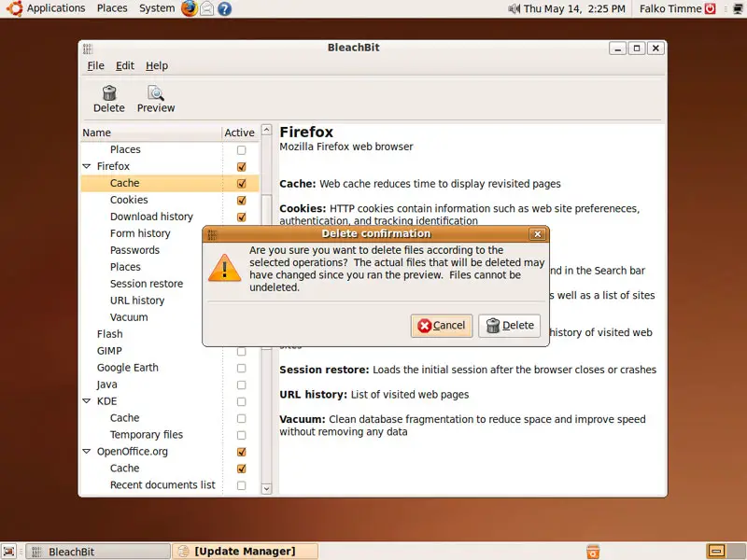
Task: Select the Temporary files row
Action: pyautogui.click(x=170, y=435)
